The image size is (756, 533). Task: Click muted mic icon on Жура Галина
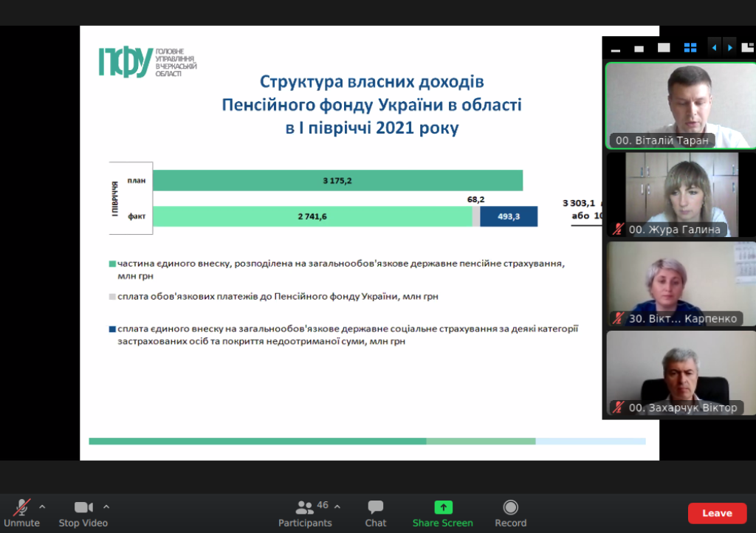(618, 230)
